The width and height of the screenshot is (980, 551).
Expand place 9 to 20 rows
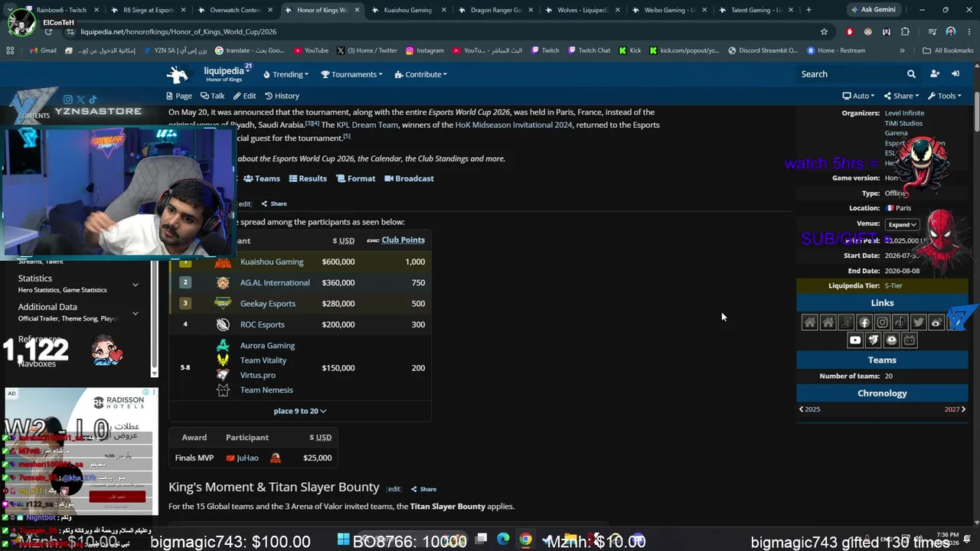click(x=300, y=411)
